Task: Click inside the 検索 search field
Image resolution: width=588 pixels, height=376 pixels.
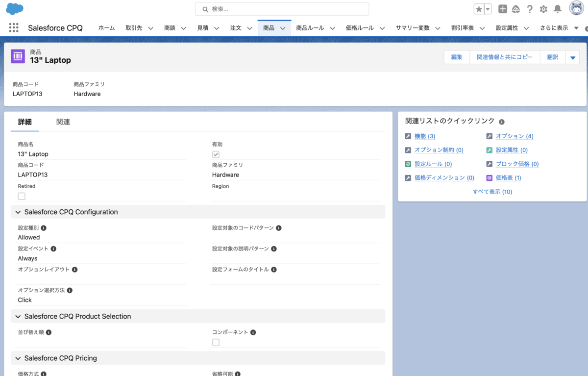Action: (282, 9)
